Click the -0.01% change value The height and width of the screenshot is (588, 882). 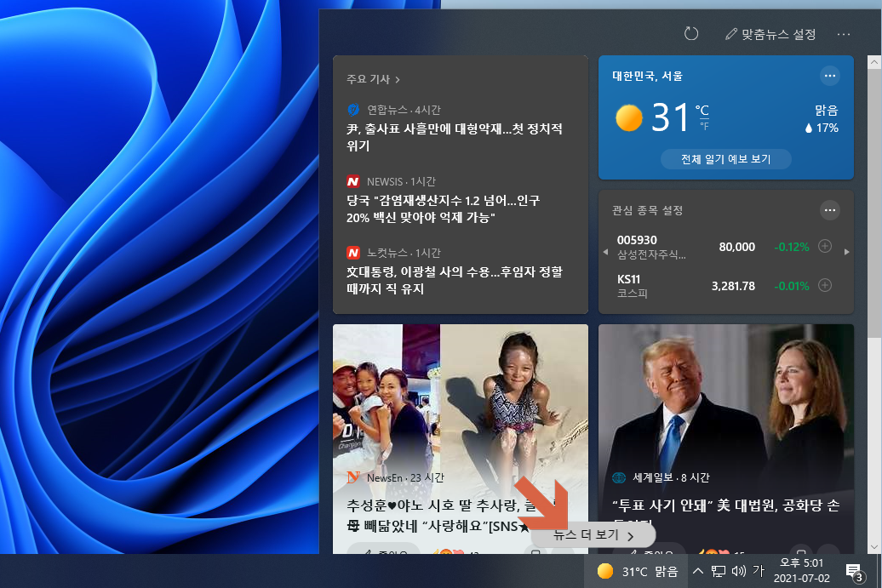792,286
